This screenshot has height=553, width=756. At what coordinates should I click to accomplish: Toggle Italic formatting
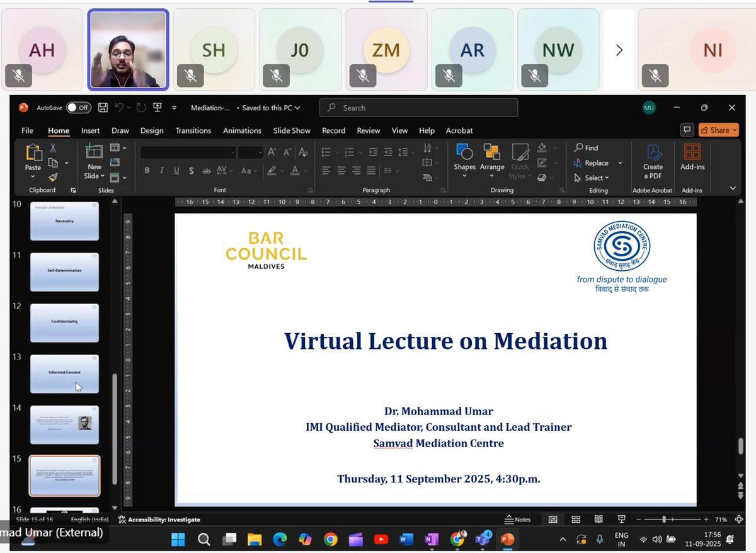coord(161,171)
